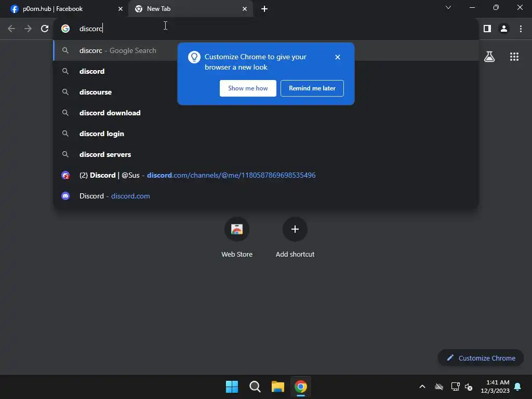532x399 pixels.
Task: Open the discord.com suggestion
Action: click(x=266, y=196)
